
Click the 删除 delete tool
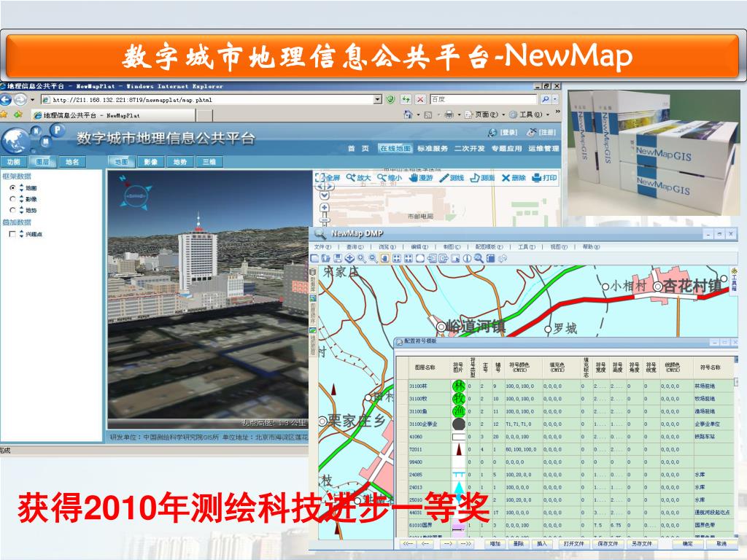click(x=514, y=178)
